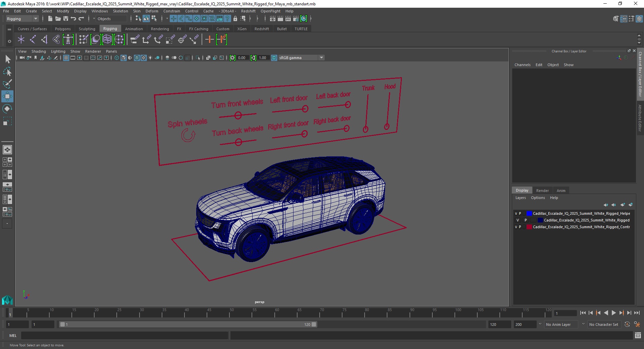Open the Skeleton menu
The image size is (644, 349).
[120, 11]
